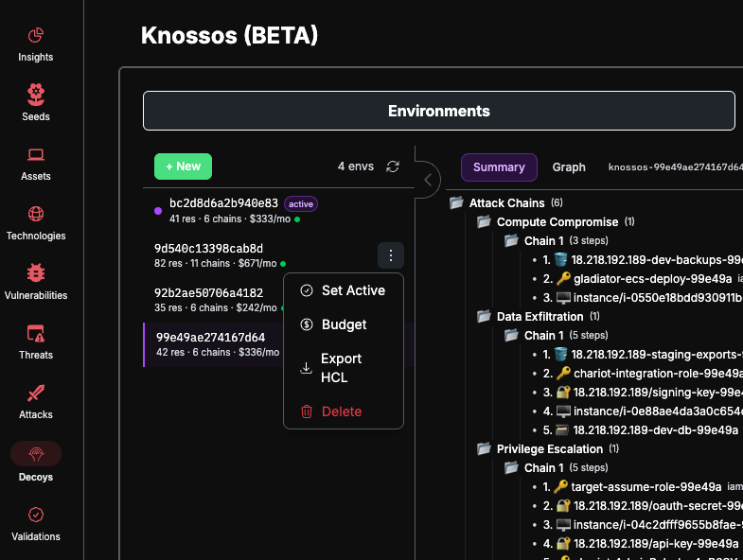Select chariot-integration-role-99e49a step

point(643,374)
